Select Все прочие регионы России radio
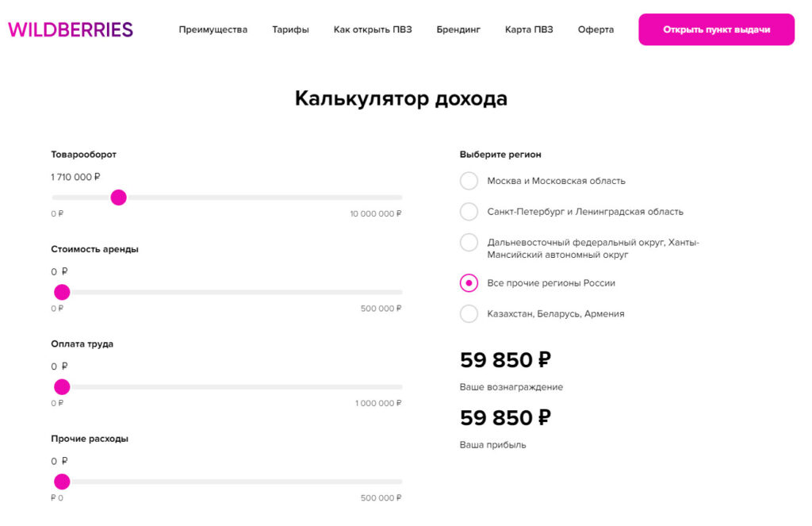The image size is (812, 526). click(x=469, y=283)
